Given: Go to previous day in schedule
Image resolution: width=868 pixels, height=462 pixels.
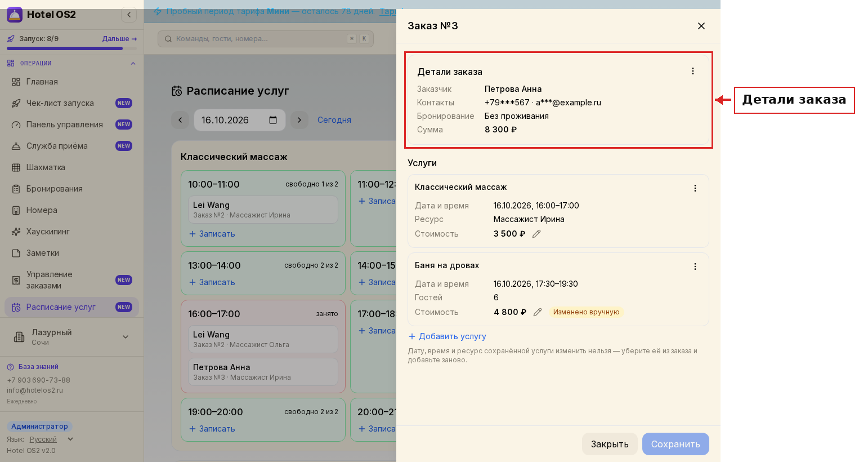Looking at the screenshot, I should tap(180, 120).
